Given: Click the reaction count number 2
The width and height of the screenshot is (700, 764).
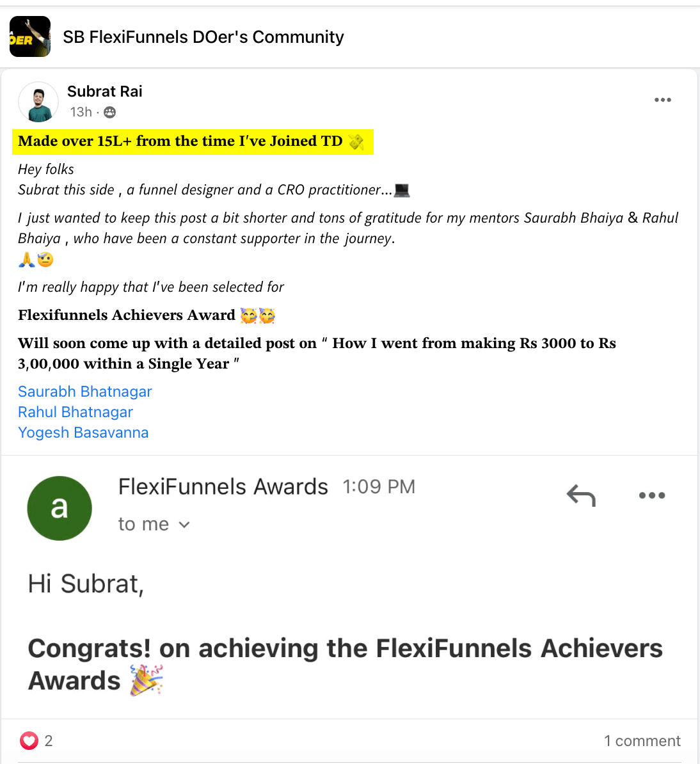Looking at the screenshot, I should [49, 741].
